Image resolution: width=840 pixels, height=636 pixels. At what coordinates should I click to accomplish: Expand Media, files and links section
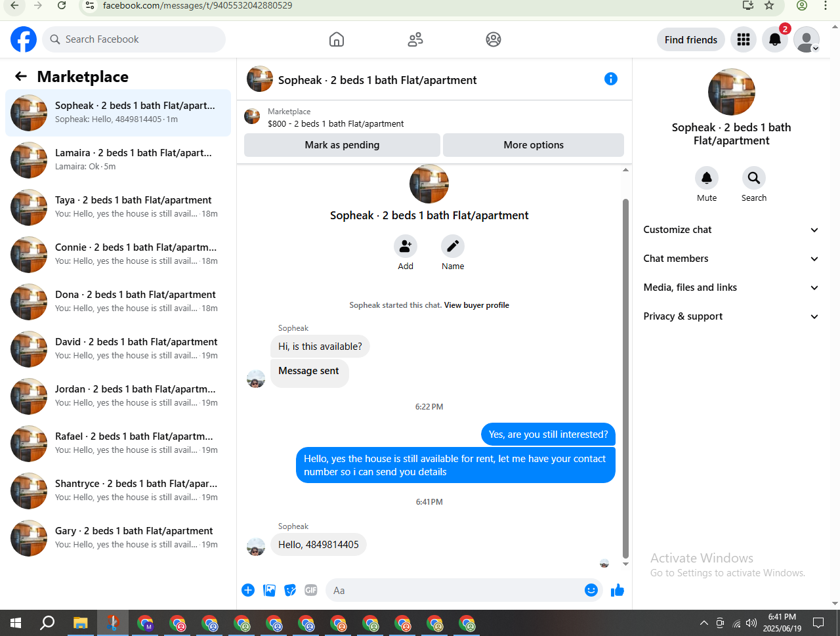tap(731, 287)
